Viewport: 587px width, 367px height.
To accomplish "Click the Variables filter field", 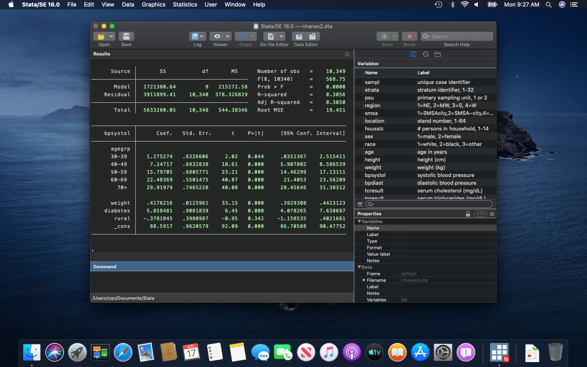I will coord(429,204).
